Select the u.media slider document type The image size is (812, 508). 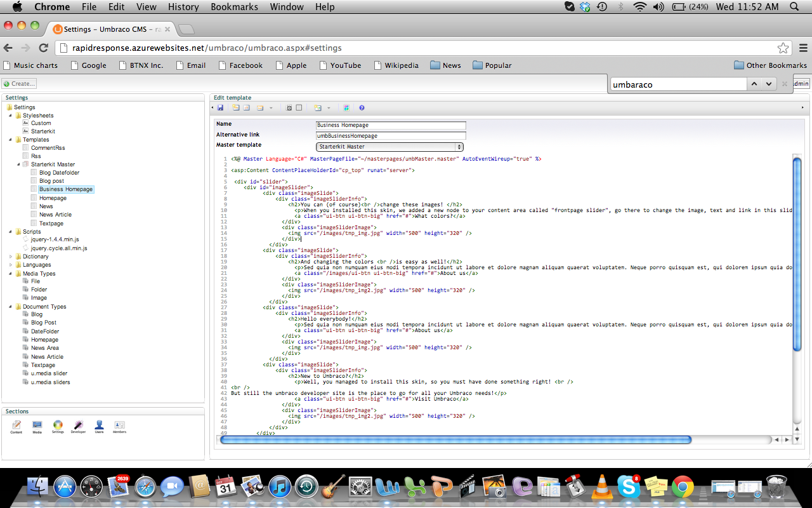[x=49, y=373]
